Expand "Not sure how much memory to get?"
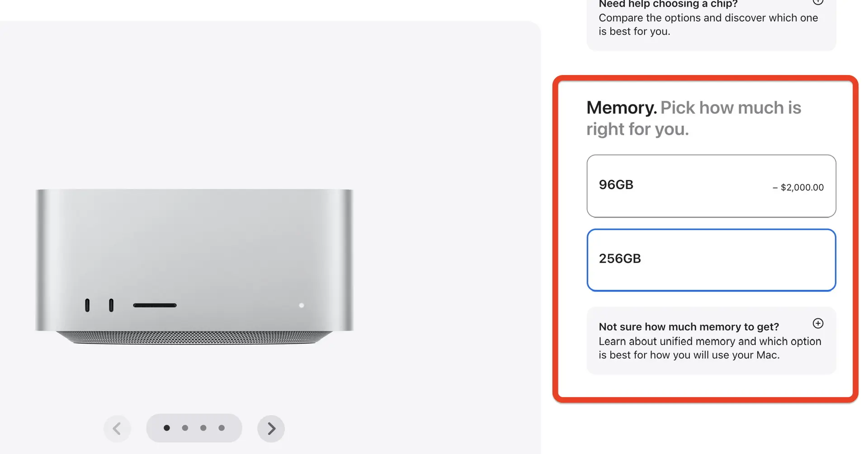The height and width of the screenshot is (454, 868). pos(689,326)
